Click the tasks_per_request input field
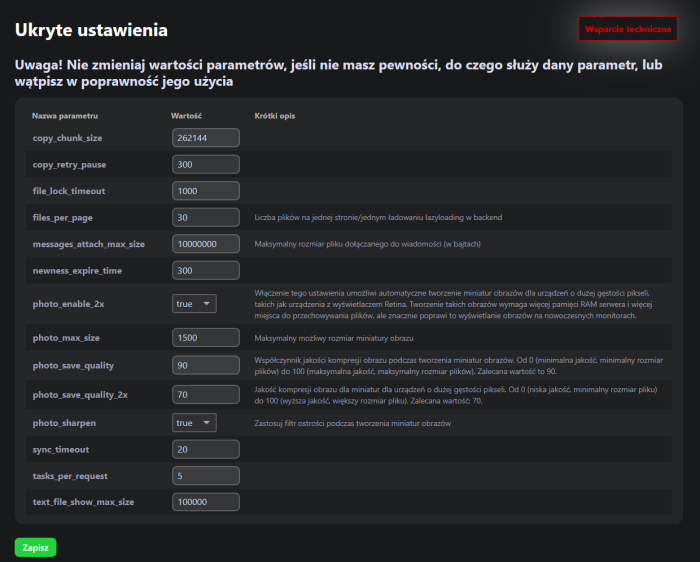This screenshot has height=562, width=700. pyautogui.click(x=205, y=476)
